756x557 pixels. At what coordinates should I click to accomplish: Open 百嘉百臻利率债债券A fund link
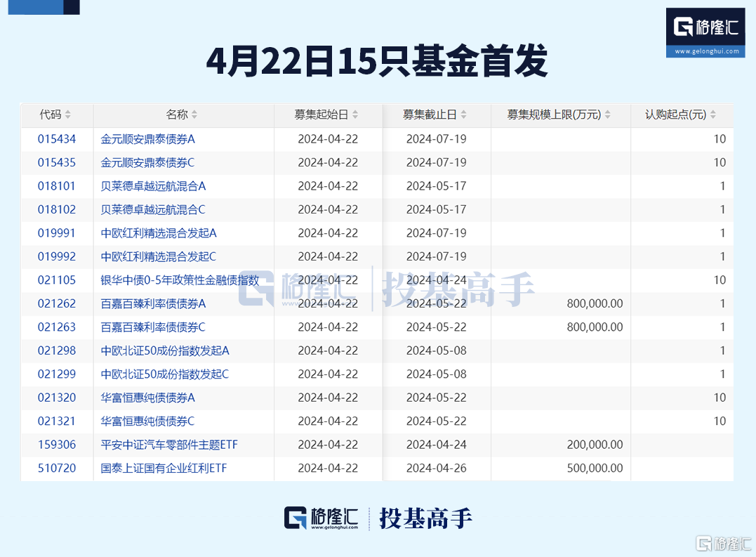153,304
